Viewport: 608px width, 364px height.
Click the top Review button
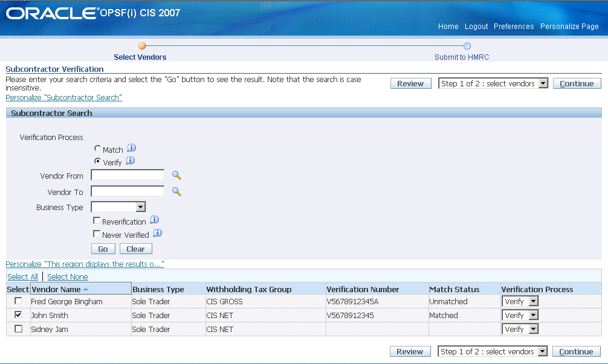point(410,84)
